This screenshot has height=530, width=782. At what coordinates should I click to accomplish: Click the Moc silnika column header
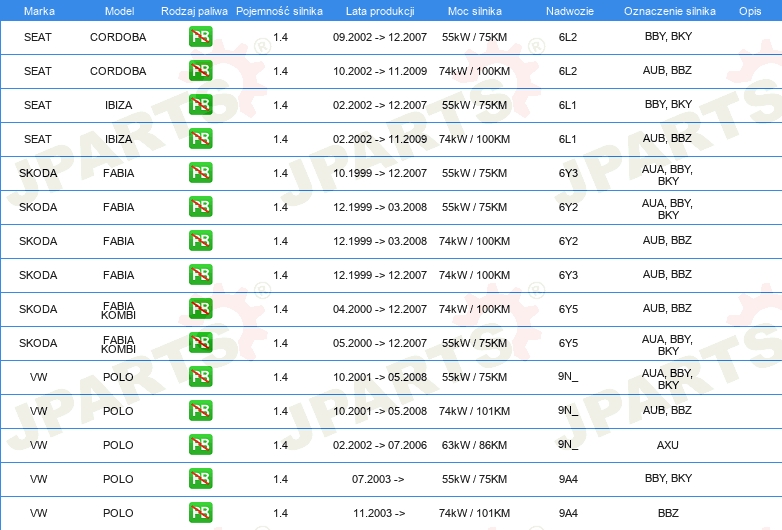[474, 11]
